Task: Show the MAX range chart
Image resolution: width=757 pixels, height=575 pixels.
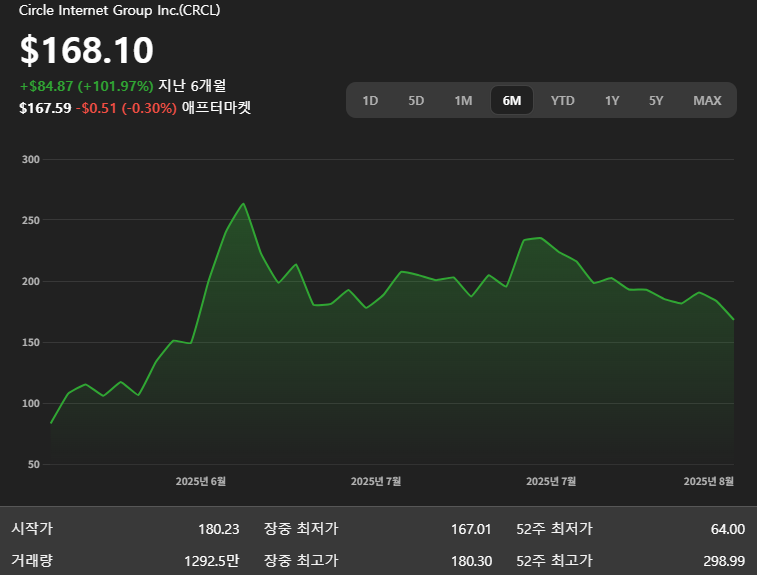Action: 707,100
